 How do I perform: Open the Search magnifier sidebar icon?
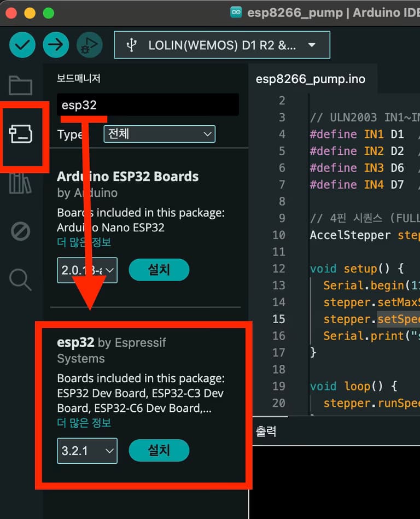21,279
